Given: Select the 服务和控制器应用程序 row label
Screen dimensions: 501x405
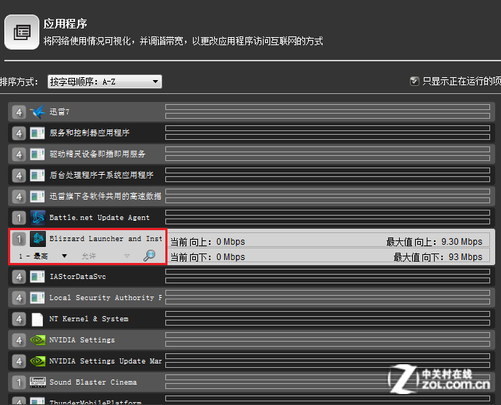Looking at the screenshot, I should coord(89,133).
